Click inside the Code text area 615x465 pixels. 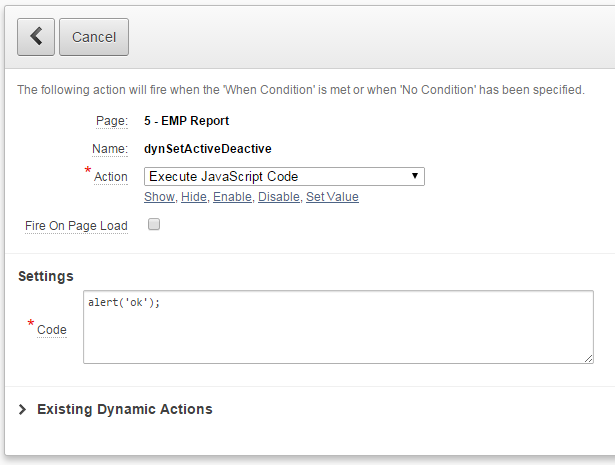(x=338, y=327)
